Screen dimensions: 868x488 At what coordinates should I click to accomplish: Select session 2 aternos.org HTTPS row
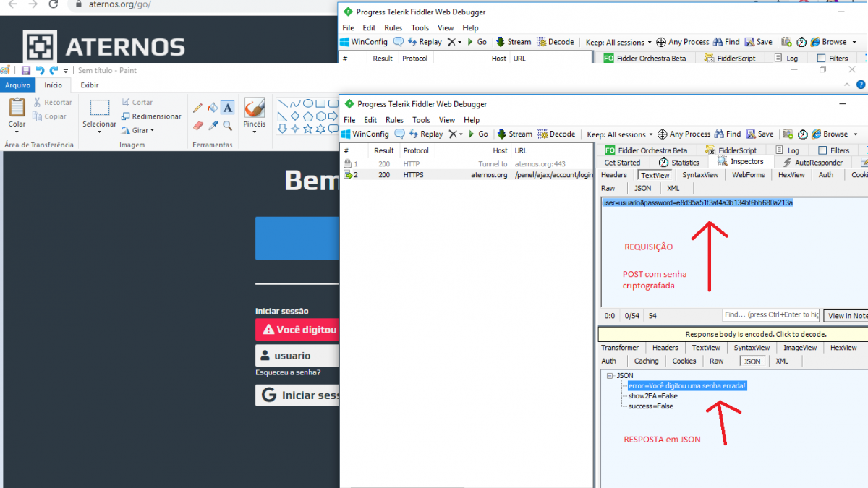[467, 175]
